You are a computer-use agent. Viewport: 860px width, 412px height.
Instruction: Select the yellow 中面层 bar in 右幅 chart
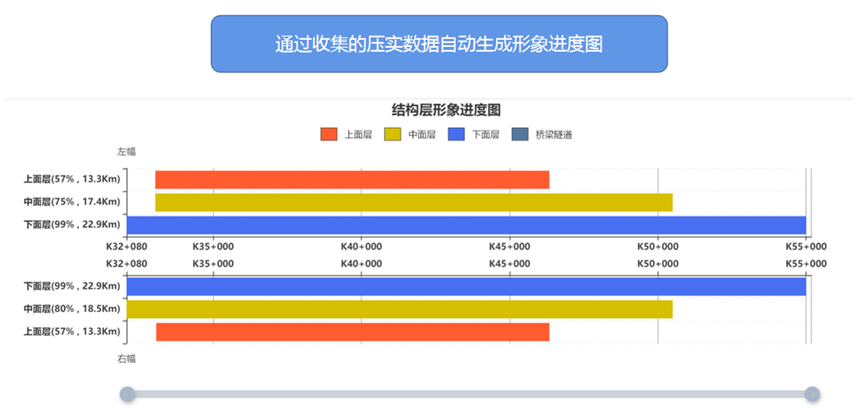(x=399, y=309)
